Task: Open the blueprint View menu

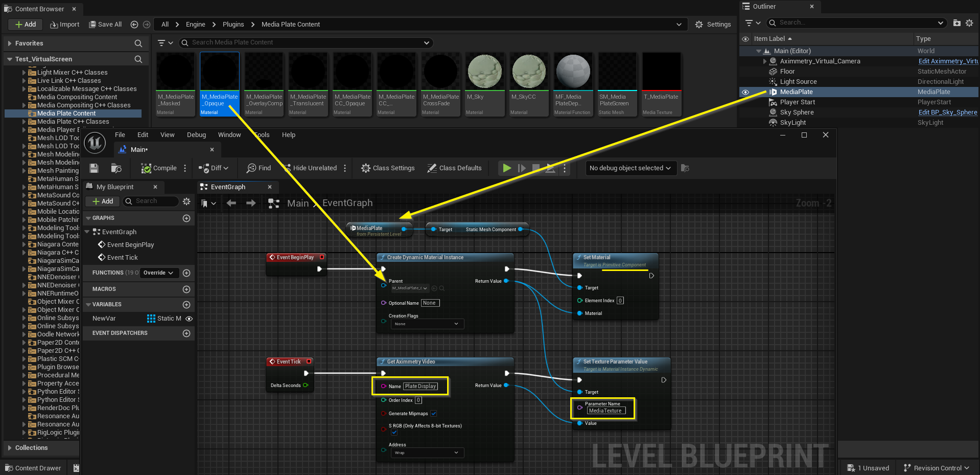Action: [167, 135]
